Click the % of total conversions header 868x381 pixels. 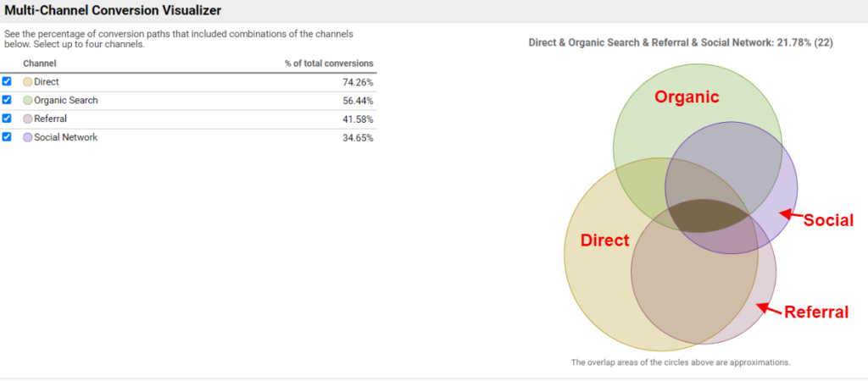click(329, 63)
